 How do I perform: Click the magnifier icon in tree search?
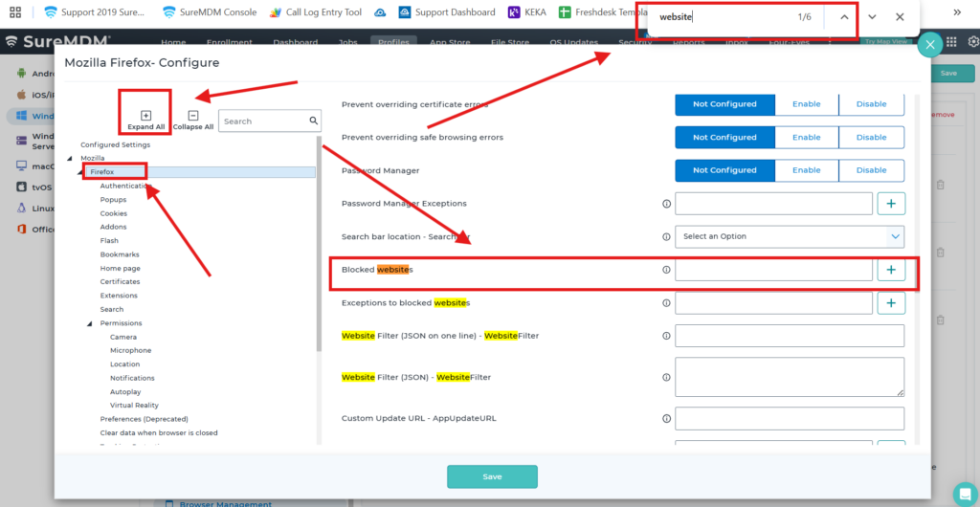pos(314,121)
